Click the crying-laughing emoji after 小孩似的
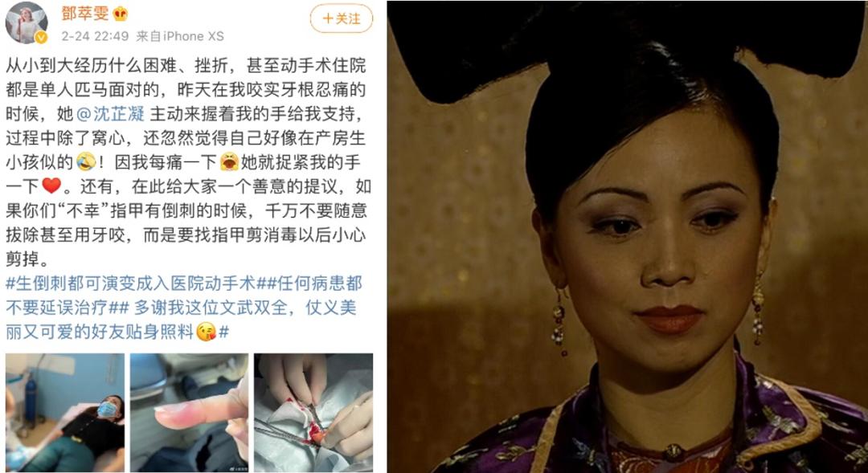 [86, 162]
